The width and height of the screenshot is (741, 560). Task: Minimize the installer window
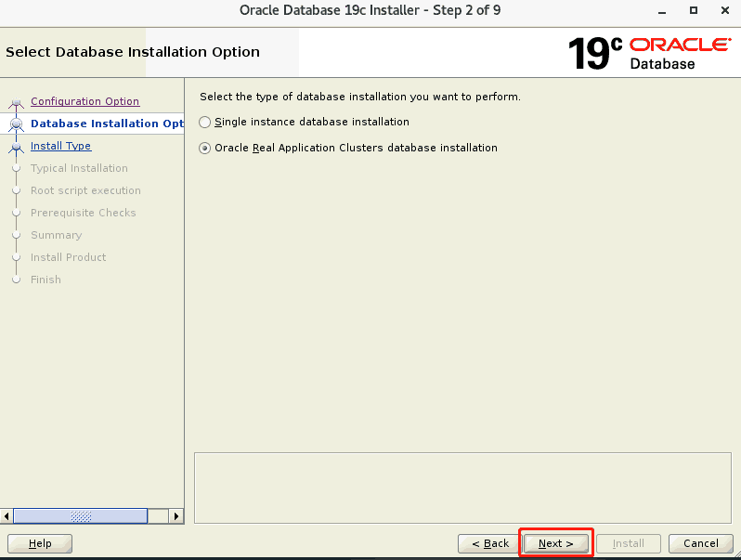[662, 11]
